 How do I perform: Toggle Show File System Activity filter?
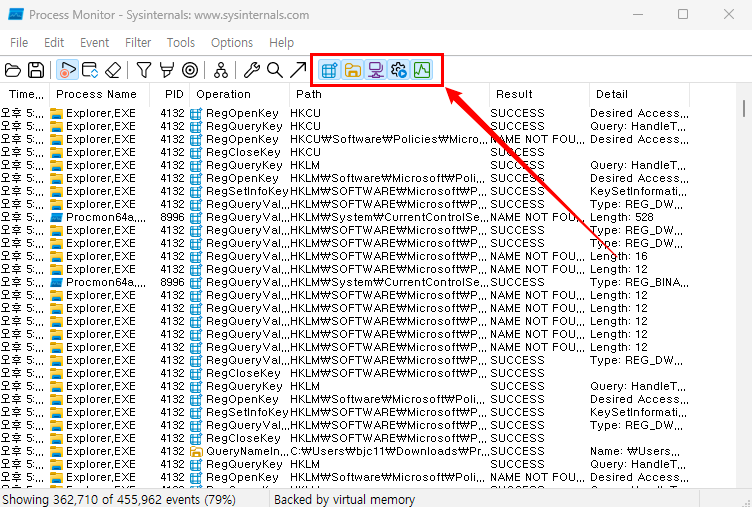(352, 70)
